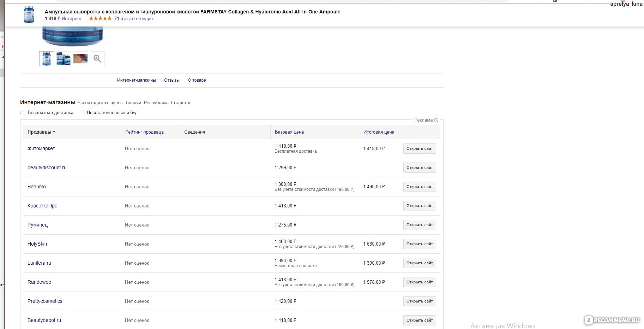Go to the О товаре tab

[197, 80]
